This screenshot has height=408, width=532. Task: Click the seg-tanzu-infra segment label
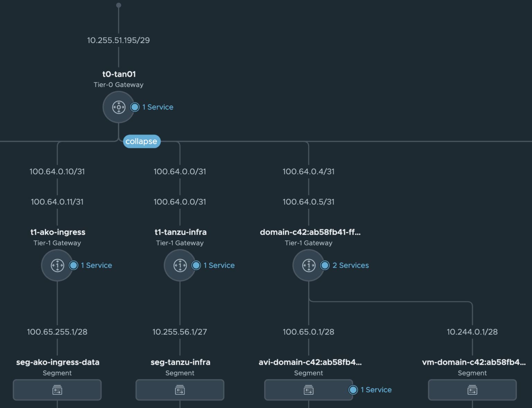click(180, 362)
